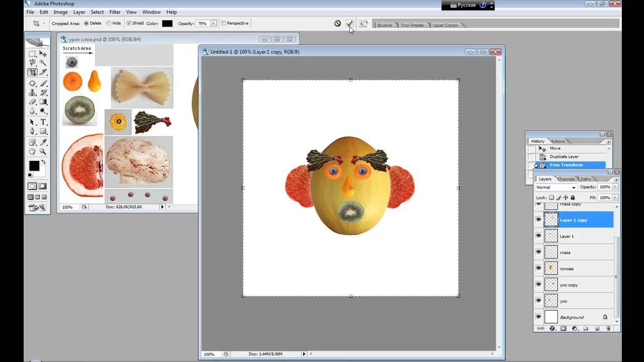The image size is (644, 362).
Task: Create a new layer icon in Layers panel
Action: click(597, 328)
